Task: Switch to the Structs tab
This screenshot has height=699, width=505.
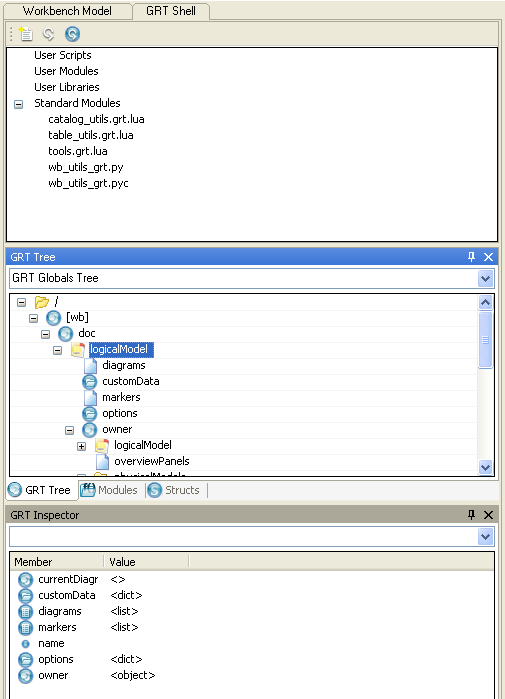Action: tap(174, 490)
